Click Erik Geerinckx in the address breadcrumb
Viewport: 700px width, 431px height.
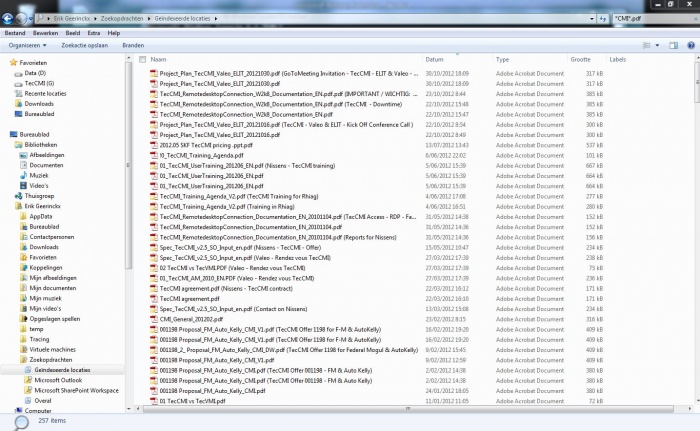71,19
